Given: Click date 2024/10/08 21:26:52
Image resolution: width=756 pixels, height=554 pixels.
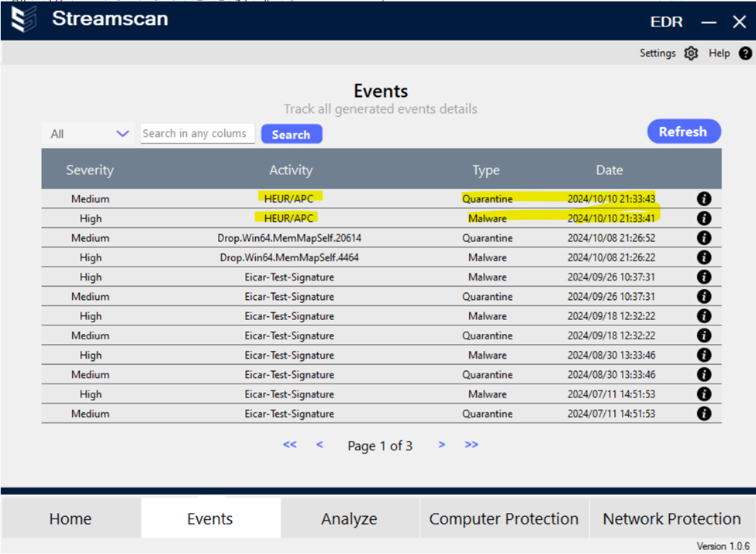Looking at the screenshot, I should point(611,238).
